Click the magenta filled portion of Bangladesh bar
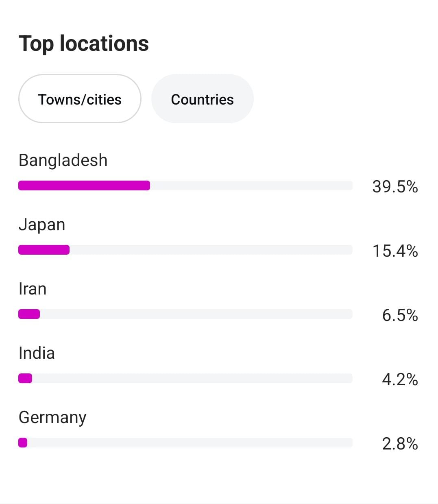The height and width of the screenshot is (504, 438). tap(84, 185)
